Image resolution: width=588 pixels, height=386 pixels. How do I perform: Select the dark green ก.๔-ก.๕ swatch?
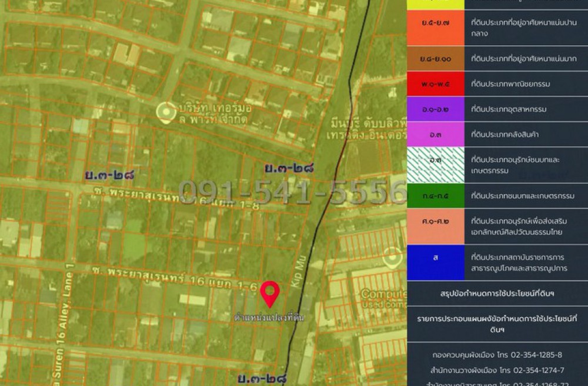[435, 196]
